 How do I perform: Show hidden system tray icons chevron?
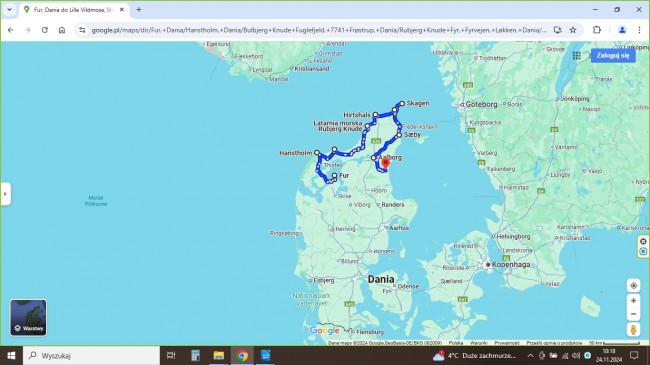coord(530,355)
